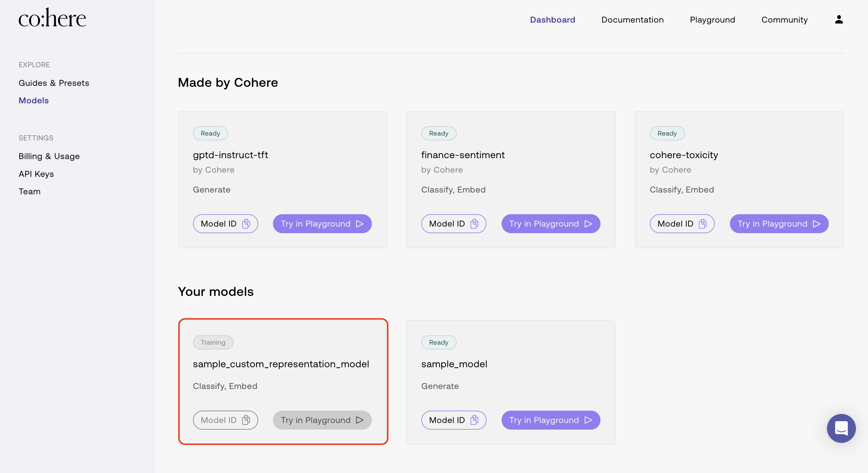Screen dimensions: 868x473
Task: Open Guides & Presets in sidebar
Action: 54,83
